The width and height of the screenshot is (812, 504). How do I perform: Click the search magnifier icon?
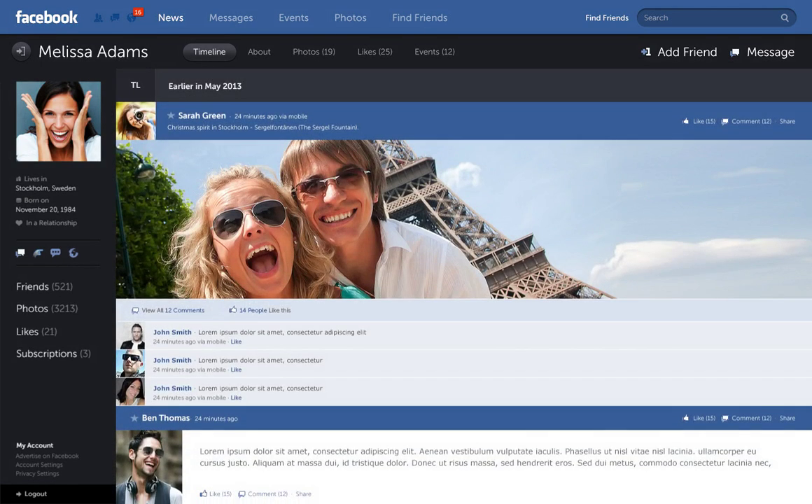(785, 18)
